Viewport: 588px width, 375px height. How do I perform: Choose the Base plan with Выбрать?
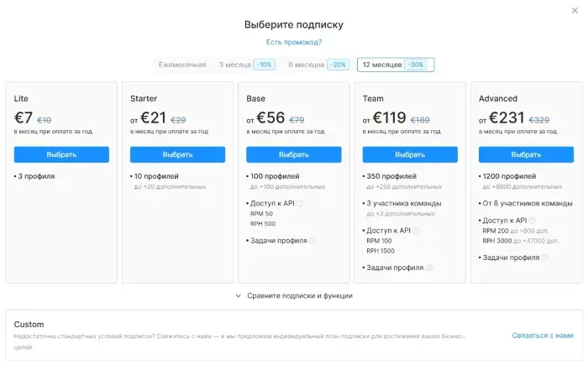[294, 154]
